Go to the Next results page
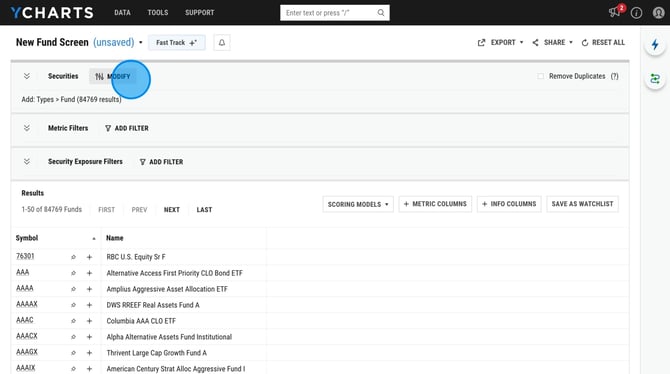The image size is (670, 374). coord(172,209)
